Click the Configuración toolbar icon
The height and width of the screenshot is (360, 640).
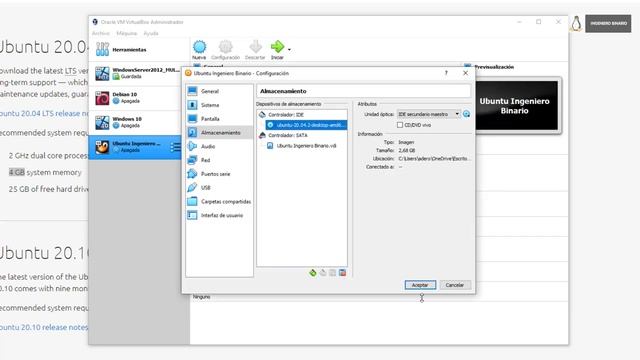(225, 47)
